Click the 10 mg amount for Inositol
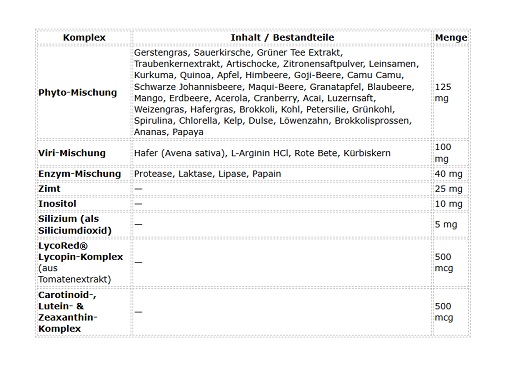The height and width of the screenshot is (368, 512). tap(448, 204)
